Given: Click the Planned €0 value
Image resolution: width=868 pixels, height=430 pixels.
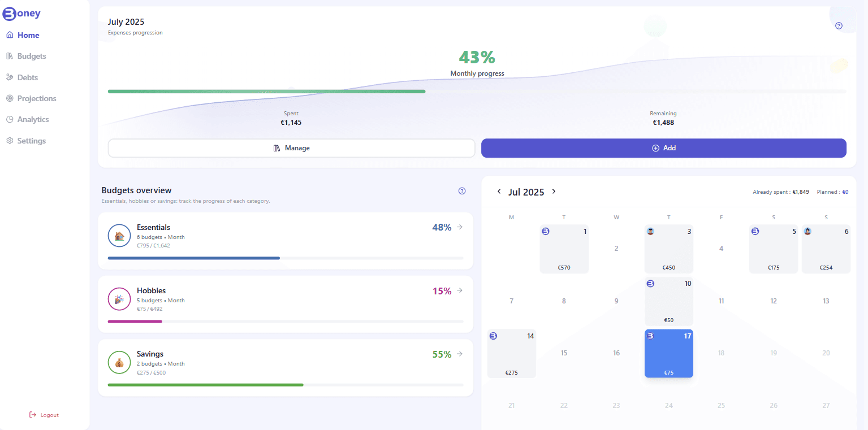Looking at the screenshot, I should point(845,192).
